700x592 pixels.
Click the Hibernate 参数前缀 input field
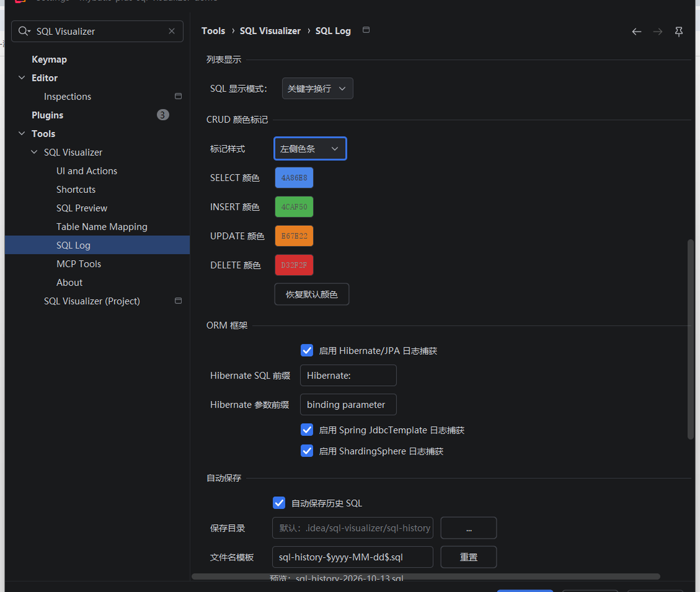348,405
